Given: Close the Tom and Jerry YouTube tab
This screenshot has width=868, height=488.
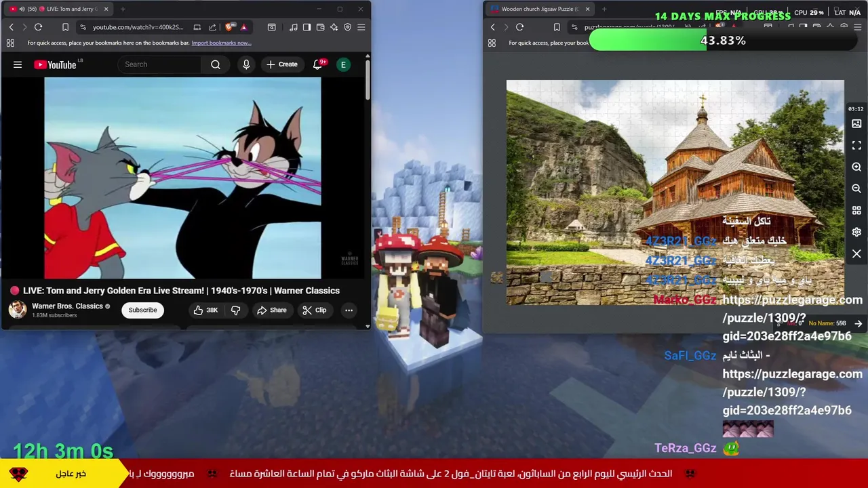Looking at the screenshot, I should coord(106,9).
